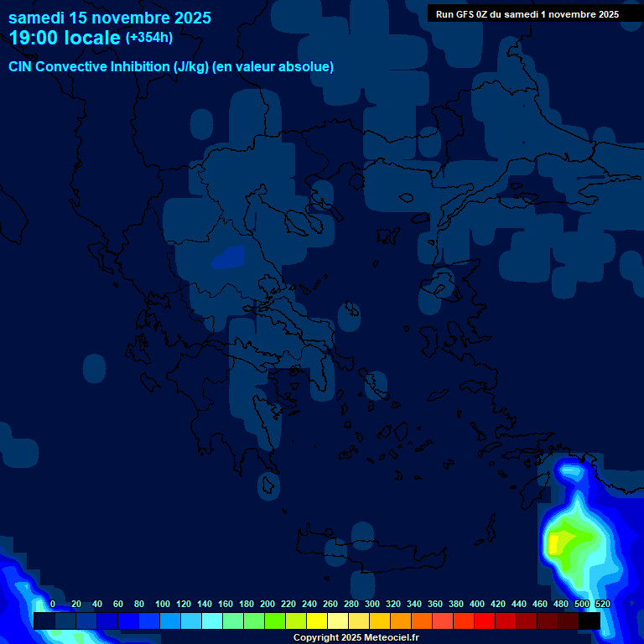Click the dark navy 0 legend swatch
The height and width of the screenshot is (644, 644).
44,621
